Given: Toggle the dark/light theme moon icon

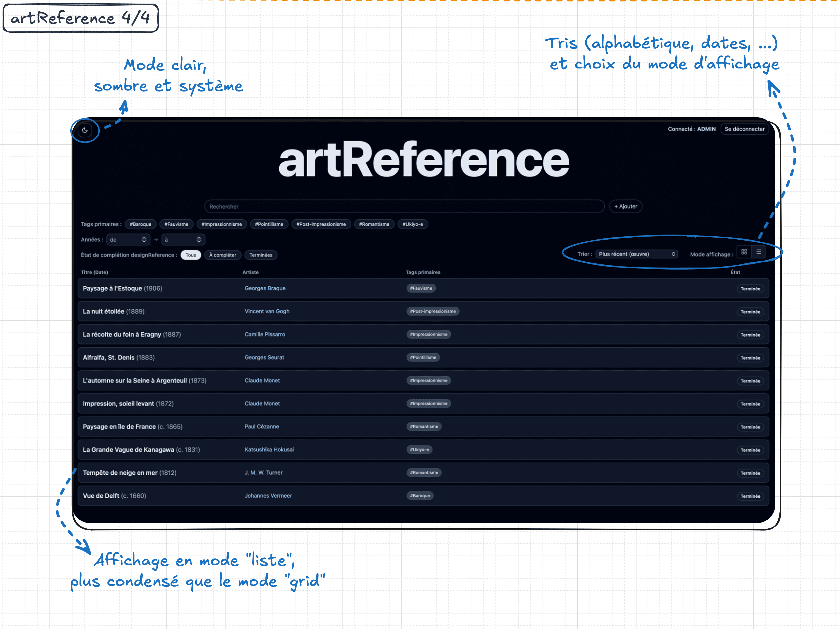Looking at the screenshot, I should point(85,130).
